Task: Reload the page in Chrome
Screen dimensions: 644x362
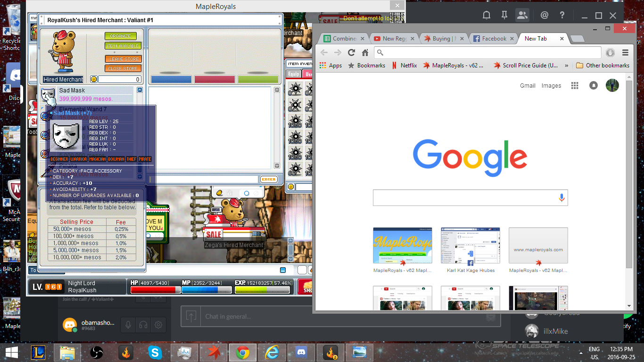Action: [x=351, y=52]
